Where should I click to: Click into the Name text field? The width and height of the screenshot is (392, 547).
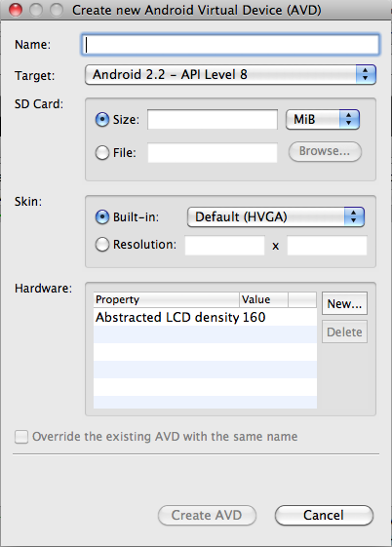pyautogui.click(x=230, y=45)
